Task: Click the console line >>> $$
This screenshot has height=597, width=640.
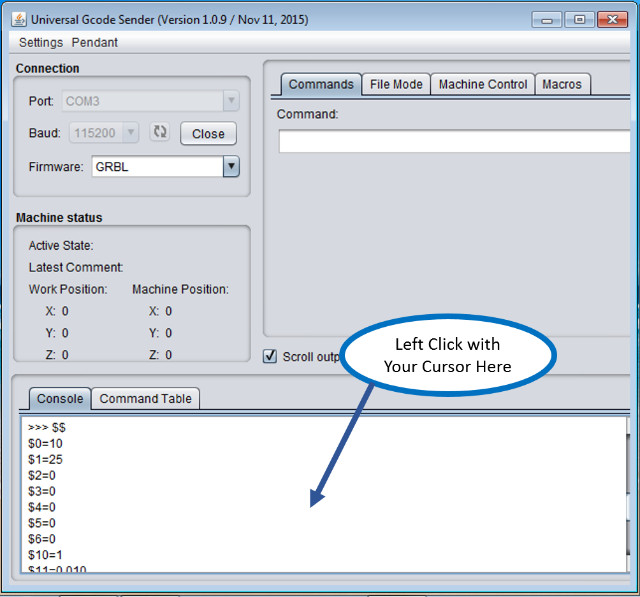Action: [47, 428]
